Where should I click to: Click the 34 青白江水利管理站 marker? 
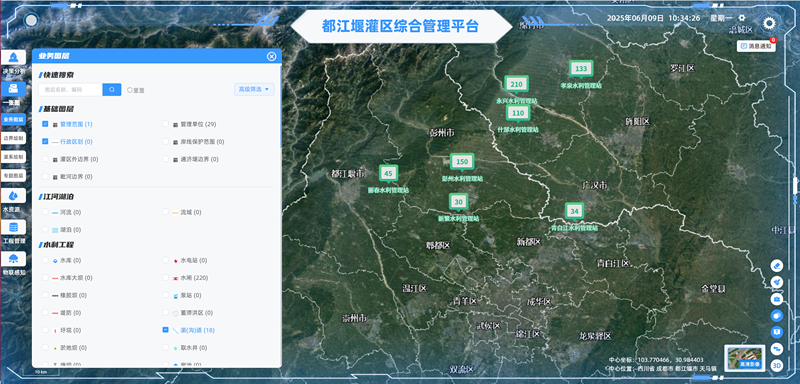click(574, 212)
